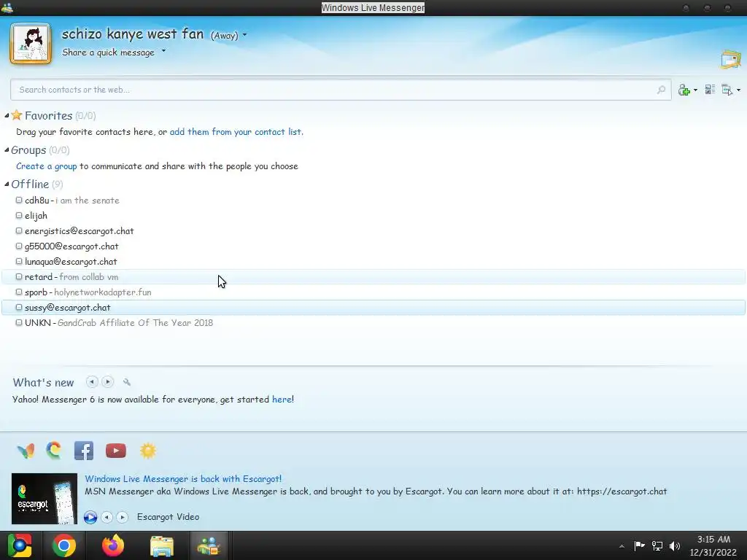Click the here link for Yahoo! Messenger

click(282, 400)
